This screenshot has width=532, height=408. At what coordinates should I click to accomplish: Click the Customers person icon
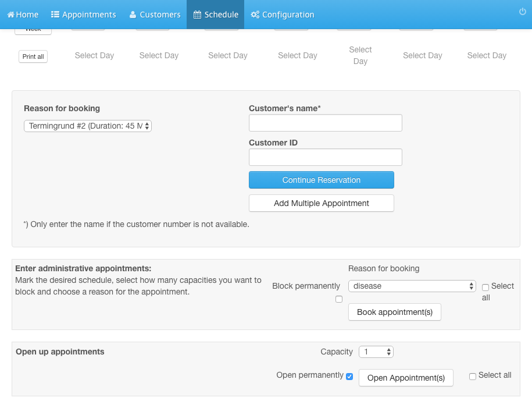tap(133, 15)
